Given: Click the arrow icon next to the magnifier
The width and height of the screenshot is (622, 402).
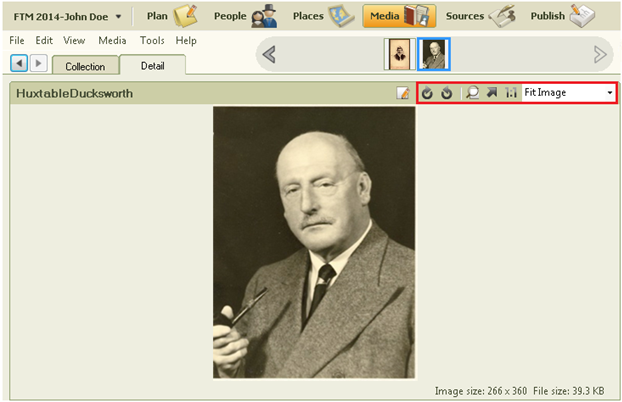Looking at the screenshot, I should click(x=492, y=93).
